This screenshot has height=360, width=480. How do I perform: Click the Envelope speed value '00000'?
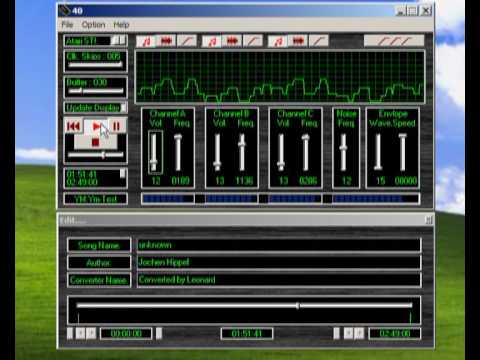point(406,181)
